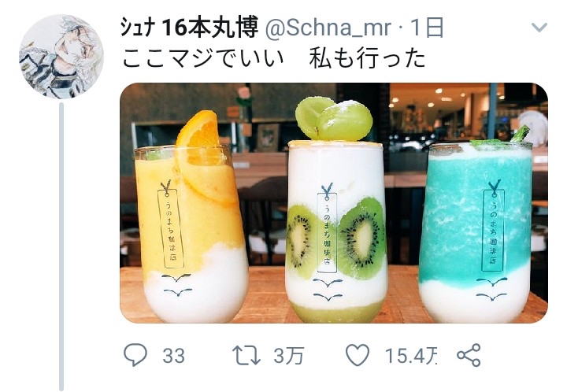Open the share icon next to likes

point(469,355)
